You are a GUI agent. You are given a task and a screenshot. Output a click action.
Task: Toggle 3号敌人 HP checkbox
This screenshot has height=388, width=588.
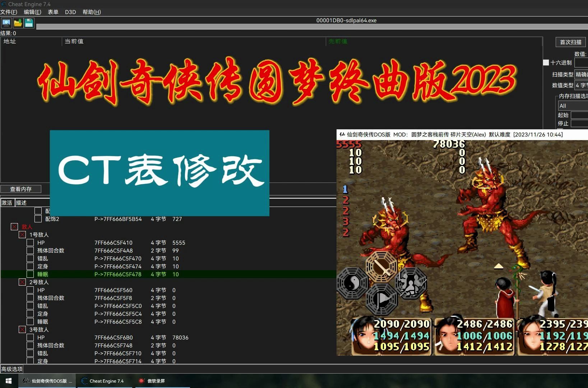30,337
